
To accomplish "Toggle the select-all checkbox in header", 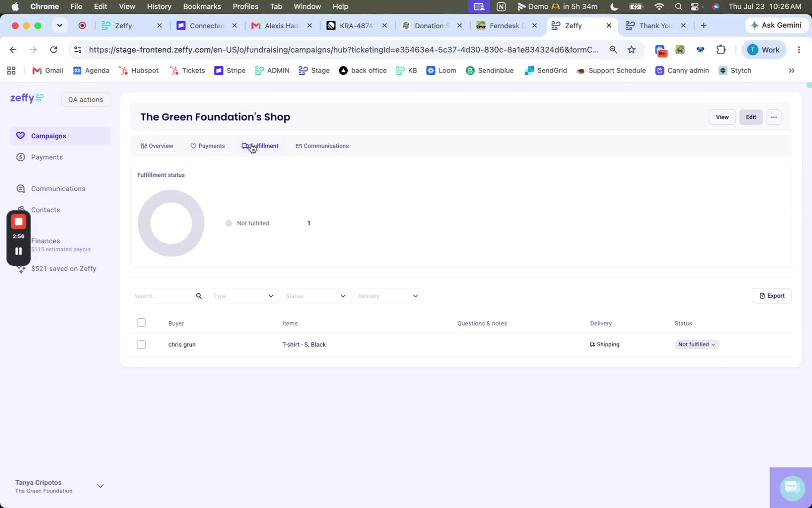I will [x=141, y=323].
